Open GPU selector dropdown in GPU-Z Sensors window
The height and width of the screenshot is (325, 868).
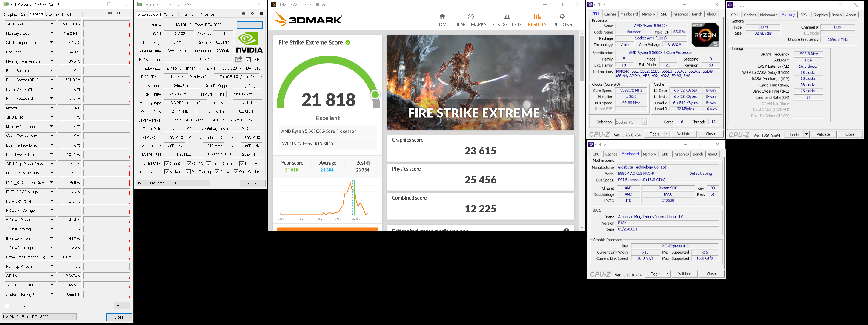point(39,316)
